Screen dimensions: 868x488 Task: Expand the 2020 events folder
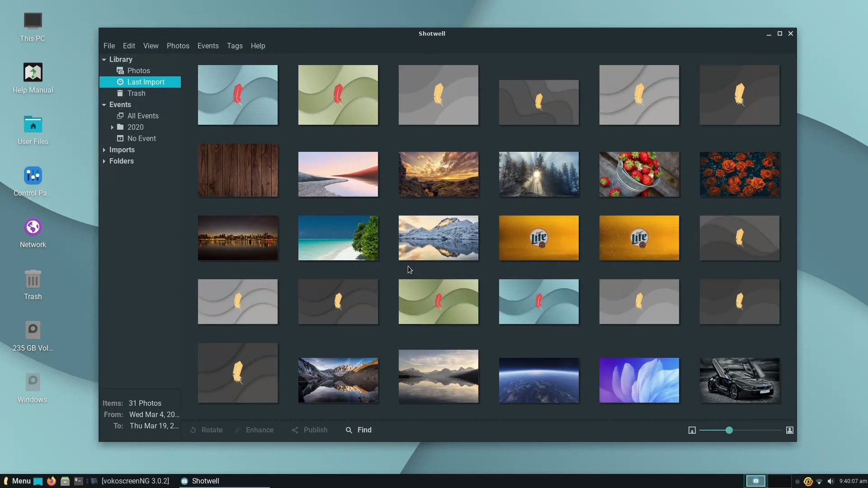pyautogui.click(x=112, y=127)
